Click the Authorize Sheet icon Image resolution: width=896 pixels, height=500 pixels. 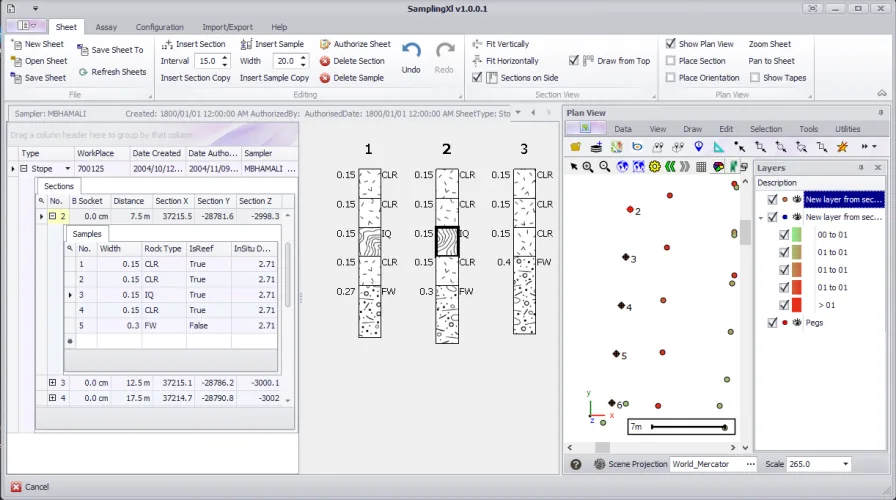325,44
